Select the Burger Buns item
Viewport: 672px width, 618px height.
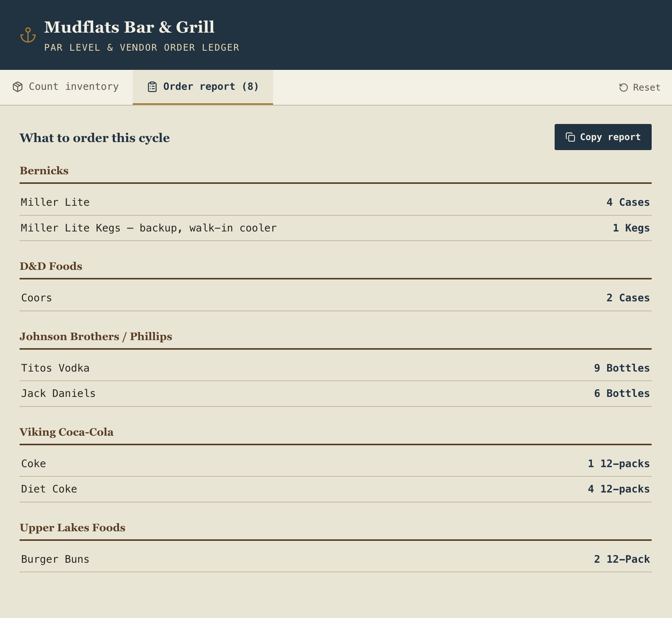coord(55,559)
